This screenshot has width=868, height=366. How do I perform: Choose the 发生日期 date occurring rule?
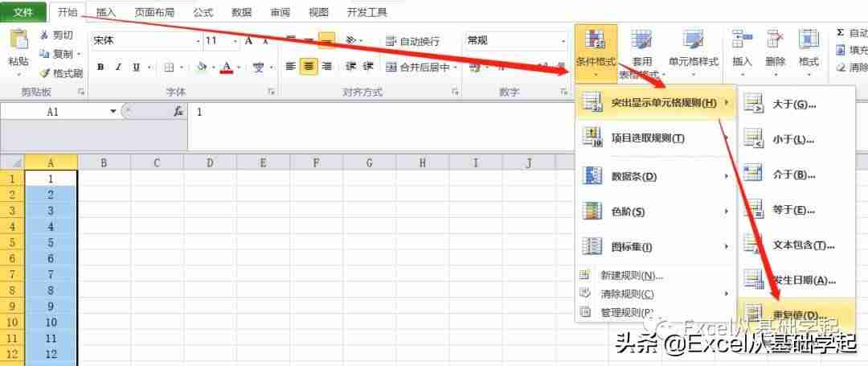point(796,280)
